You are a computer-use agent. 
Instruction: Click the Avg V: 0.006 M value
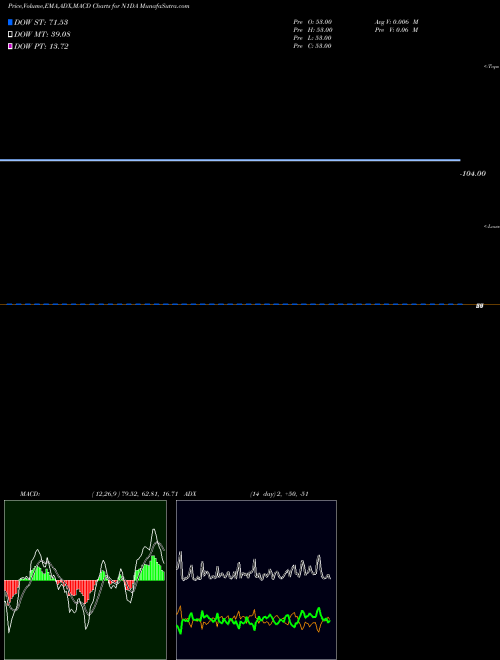396,21
